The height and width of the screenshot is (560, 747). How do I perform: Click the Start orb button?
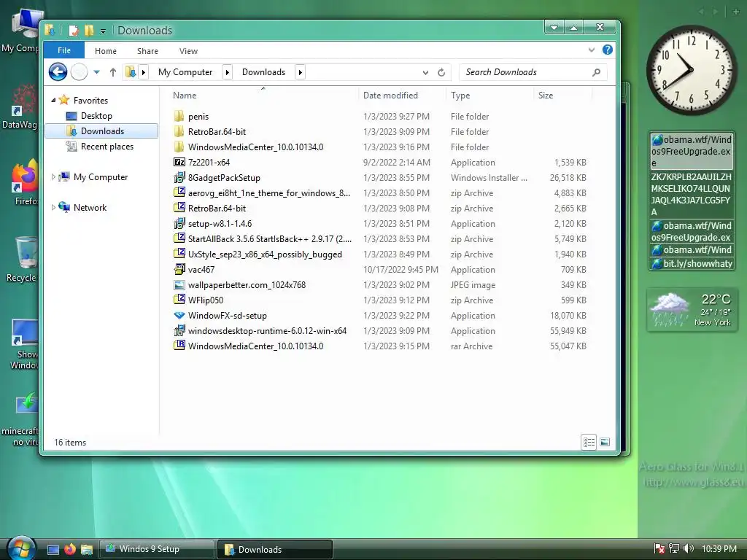[x=21, y=548]
